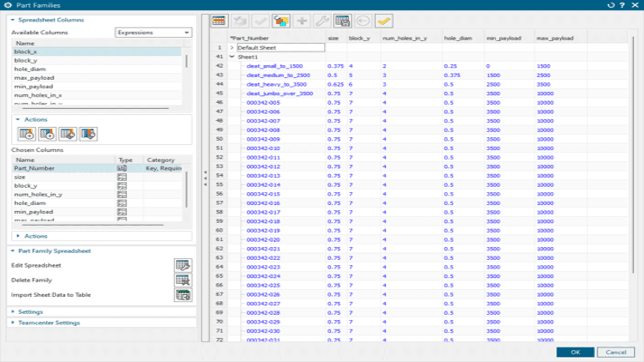Click the Chosen Columns vertical scrollbar
This screenshot has height=362, width=644.
coord(186,189)
